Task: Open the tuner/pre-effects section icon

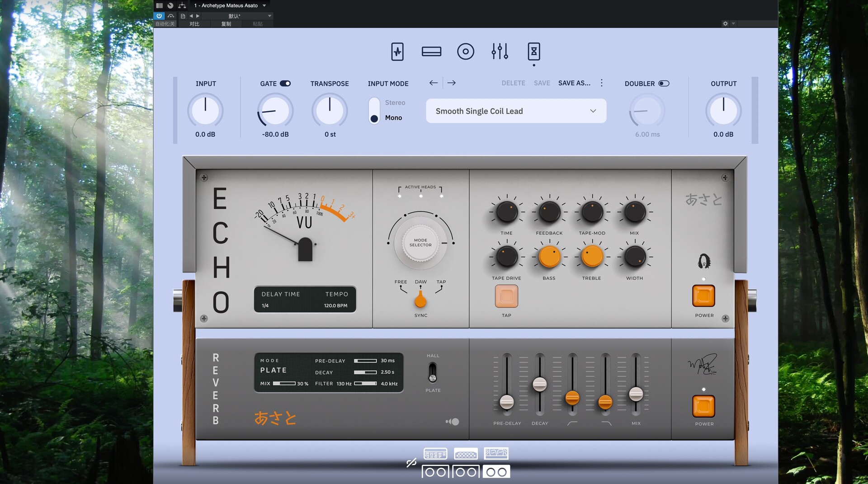Action: coord(397,52)
